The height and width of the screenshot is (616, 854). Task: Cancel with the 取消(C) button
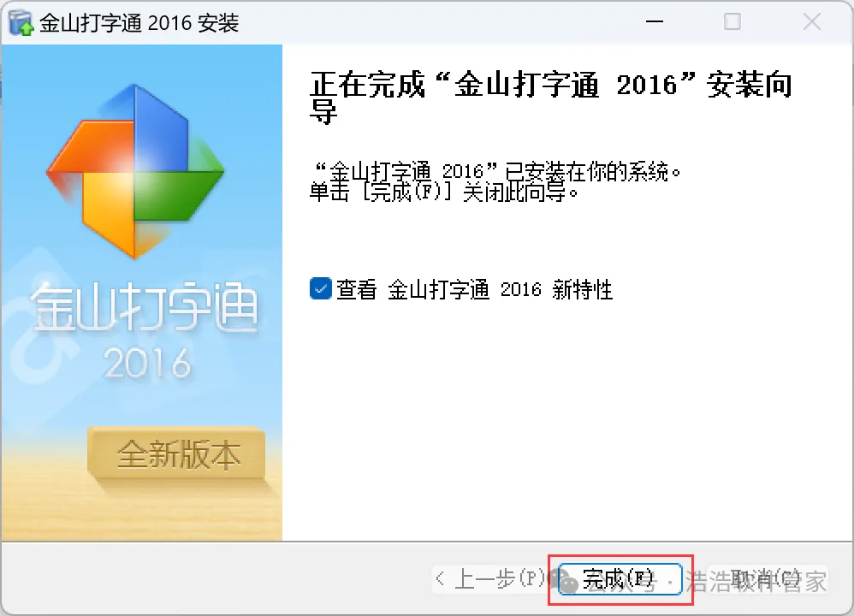point(766,579)
